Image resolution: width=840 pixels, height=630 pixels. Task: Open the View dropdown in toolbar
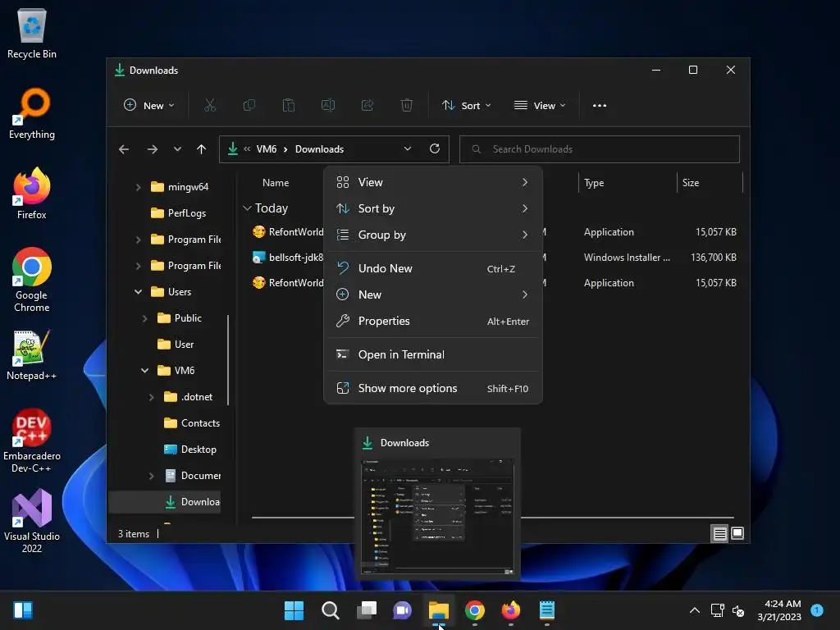click(x=540, y=106)
